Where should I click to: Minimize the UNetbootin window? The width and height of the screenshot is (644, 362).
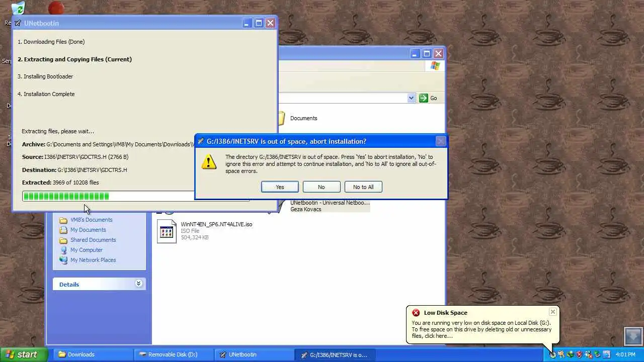(x=247, y=23)
